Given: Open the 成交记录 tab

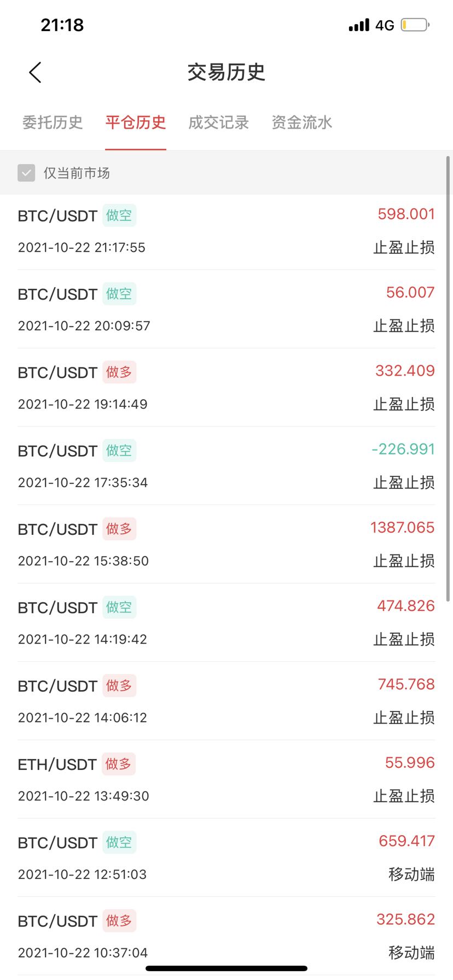Looking at the screenshot, I should (x=219, y=122).
